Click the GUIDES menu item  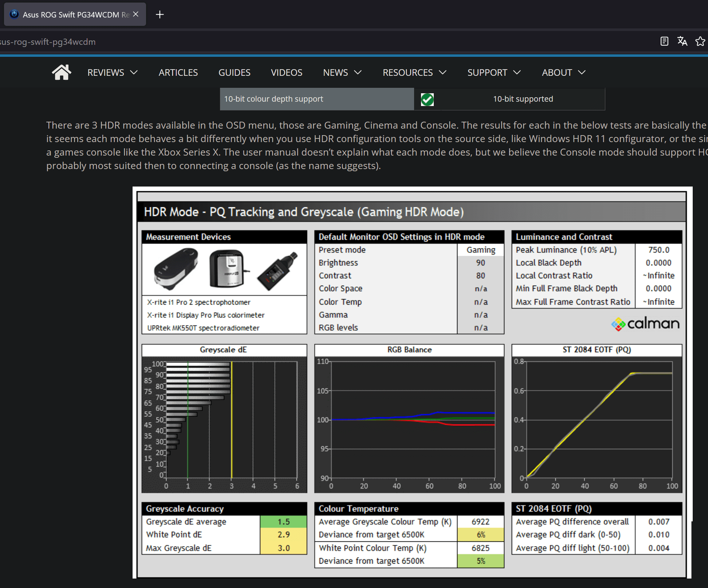click(x=235, y=72)
